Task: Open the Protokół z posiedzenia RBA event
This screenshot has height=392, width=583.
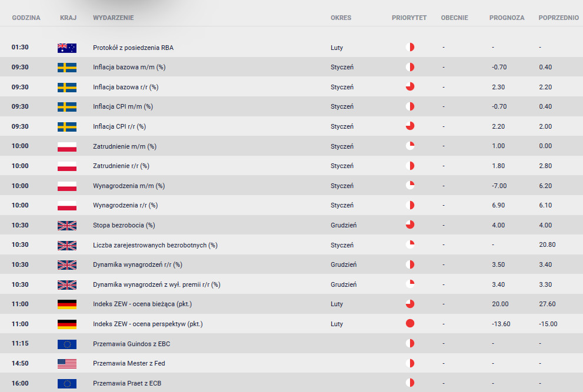Action: coord(133,48)
